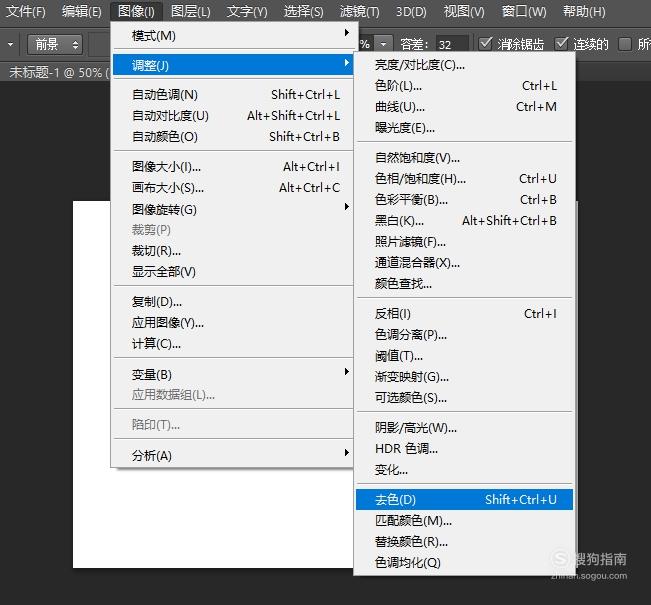Viewport: 651px width, 605px height.
Task: Expand the 模式(M) submenu
Action: 233,35
